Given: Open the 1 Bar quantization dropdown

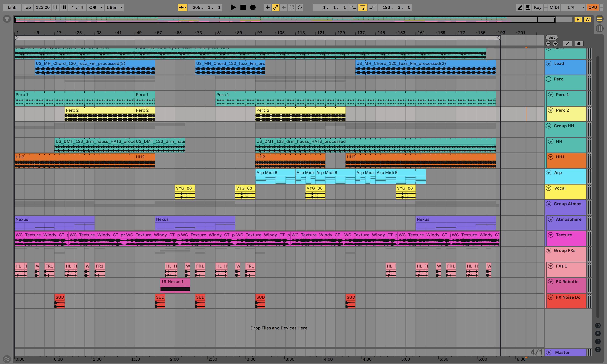Looking at the screenshot, I should coord(114,7).
